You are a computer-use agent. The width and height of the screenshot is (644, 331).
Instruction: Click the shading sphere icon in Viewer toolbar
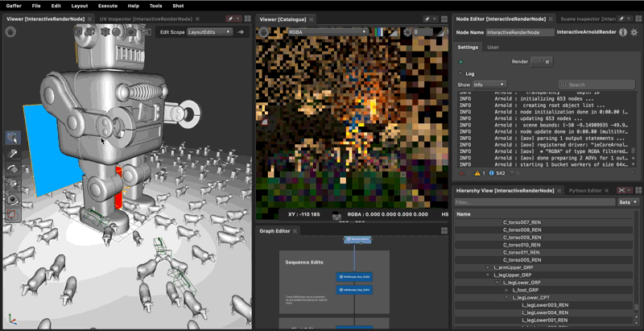click(116, 32)
